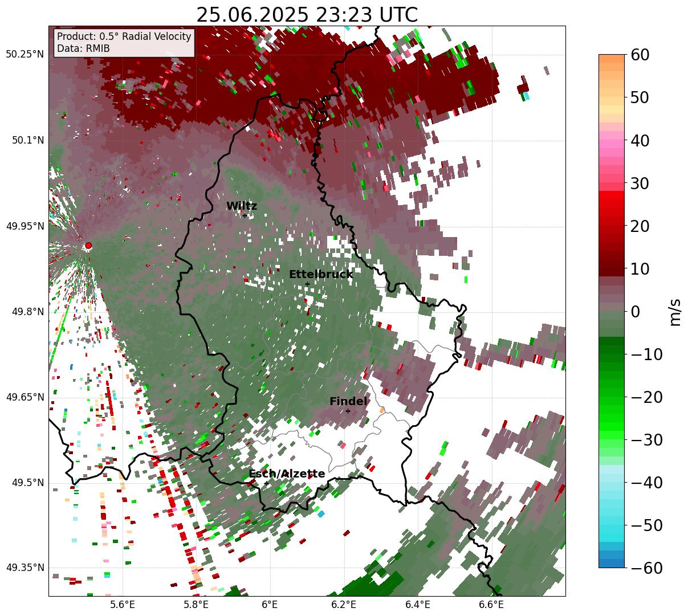Screen dimensions: 688x616
Task: Click the 50.1°N latitude tick label
Action: click(27, 140)
